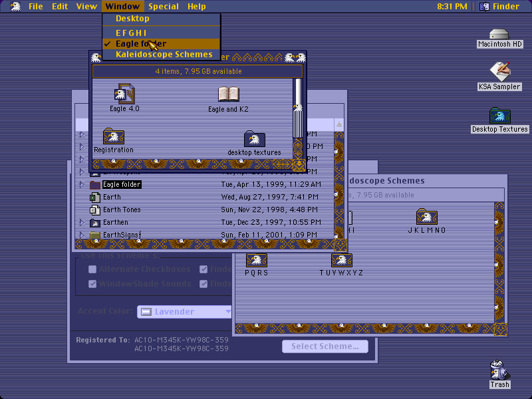Toggle the Finder checkbox beside Alternate Checkboxes

(203, 269)
